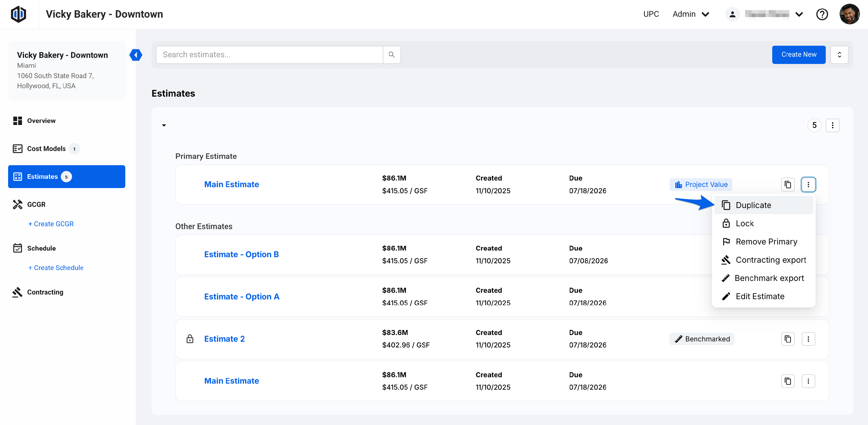Click the help question mark icon
Image resolution: width=868 pixels, height=425 pixels.
822,14
